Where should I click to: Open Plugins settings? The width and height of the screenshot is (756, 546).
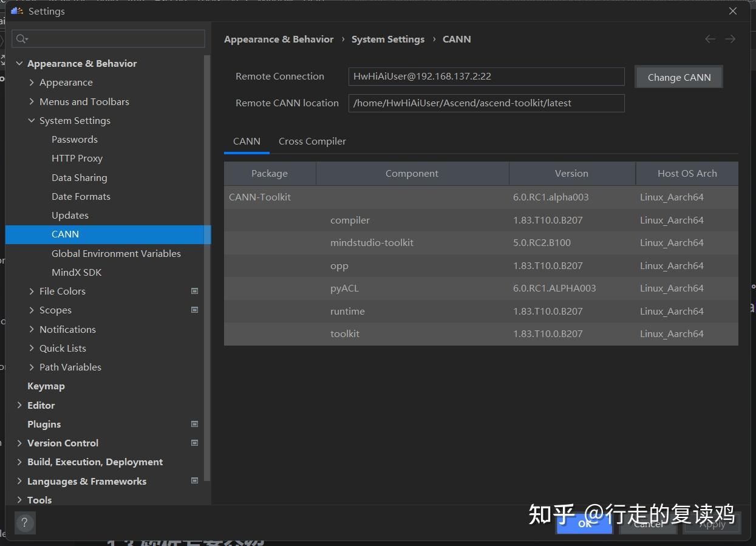click(44, 424)
